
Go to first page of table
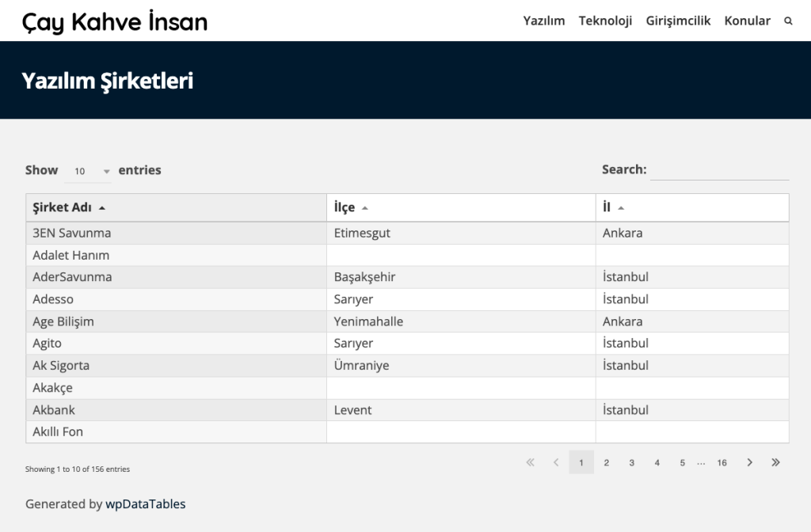[x=530, y=462]
